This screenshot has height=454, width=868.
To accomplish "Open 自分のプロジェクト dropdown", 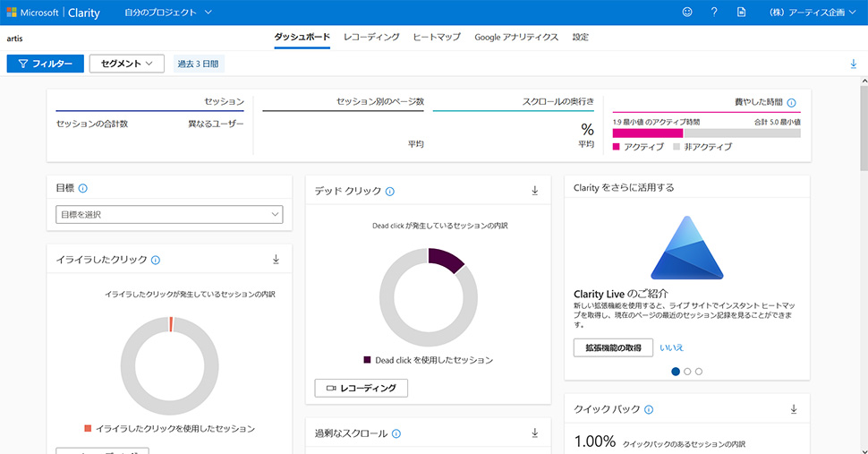I will [168, 13].
